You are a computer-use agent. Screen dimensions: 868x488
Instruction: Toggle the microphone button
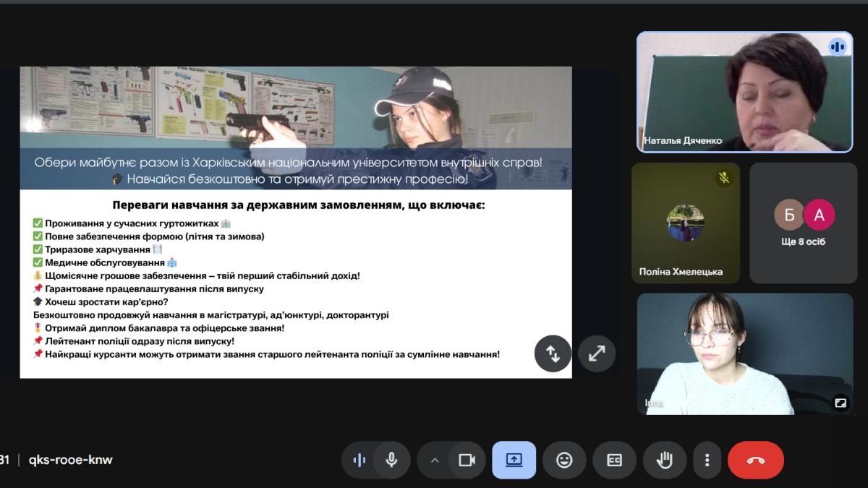(391, 460)
